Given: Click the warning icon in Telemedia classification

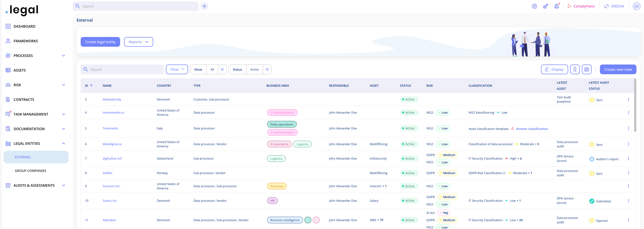Looking at the screenshot, I should (x=512, y=128).
